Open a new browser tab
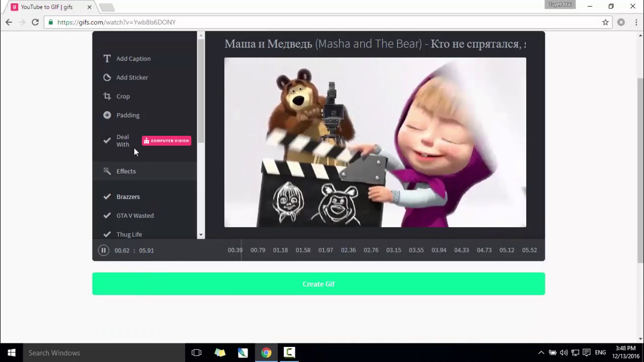Screen dimensions: 644x362 click(106, 7)
